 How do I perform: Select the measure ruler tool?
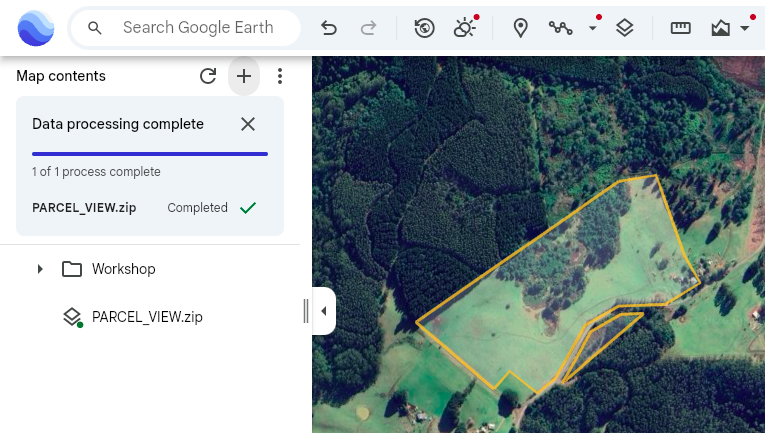click(680, 28)
